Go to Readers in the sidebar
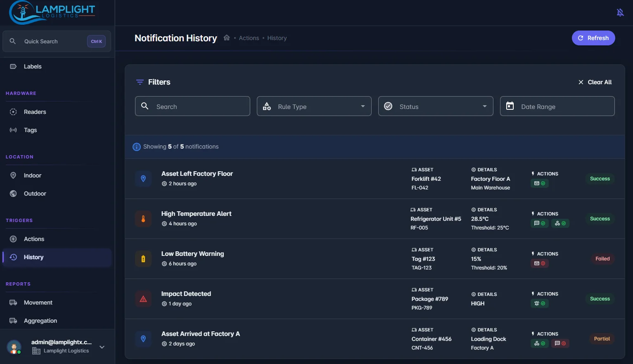 (x=35, y=112)
